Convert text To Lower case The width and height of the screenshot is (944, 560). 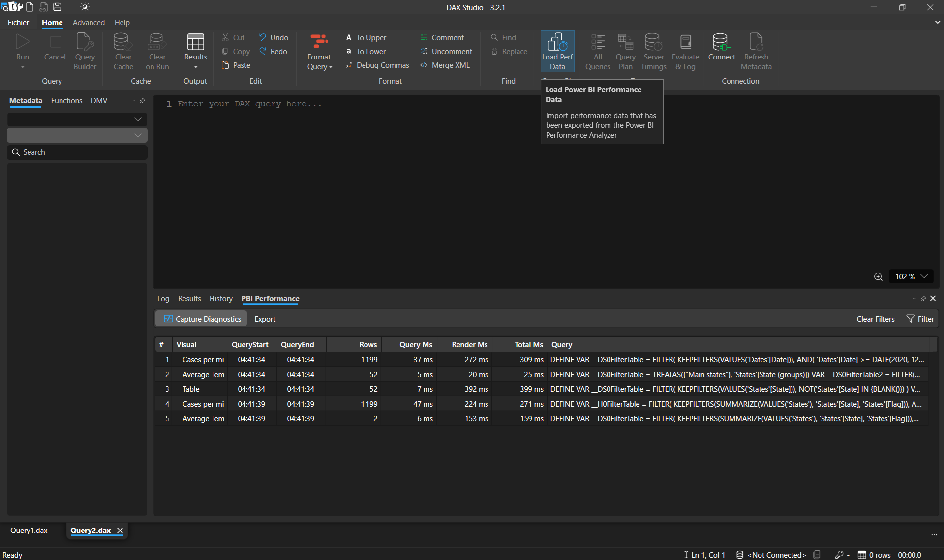point(365,51)
